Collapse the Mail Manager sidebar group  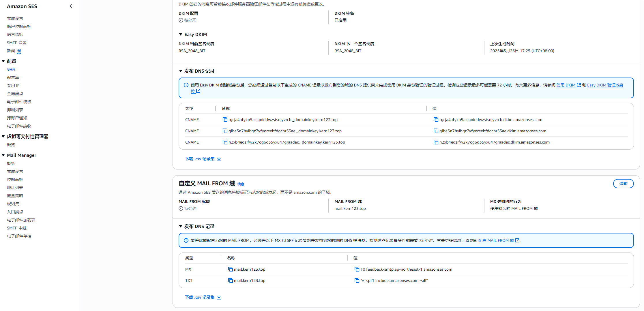3,155
